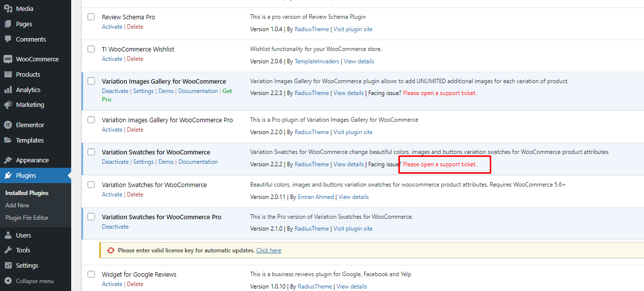The height and width of the screenshot is (291, 644).
Task: Visit plugin site for Review Schema Pro
Action: [353, 29]
